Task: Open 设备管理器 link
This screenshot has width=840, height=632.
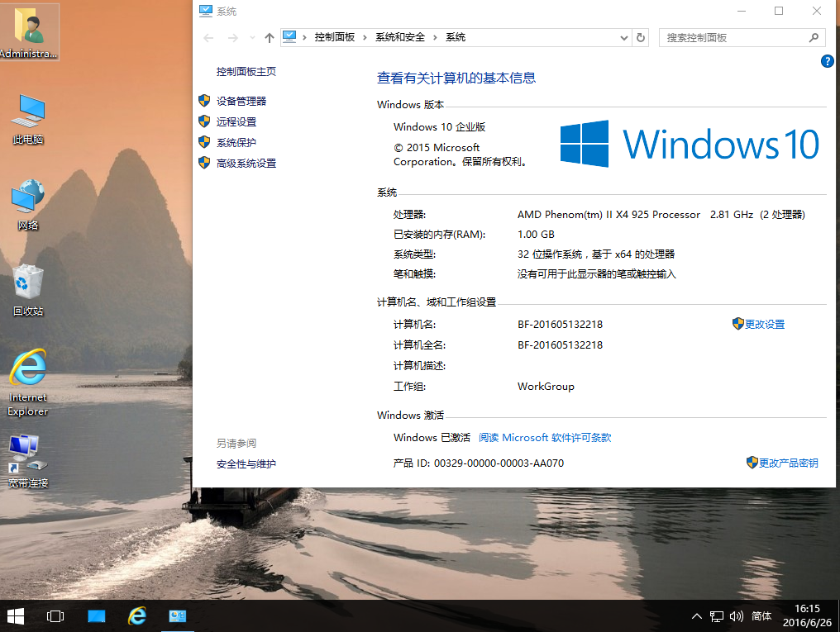Action: [241, 101]
